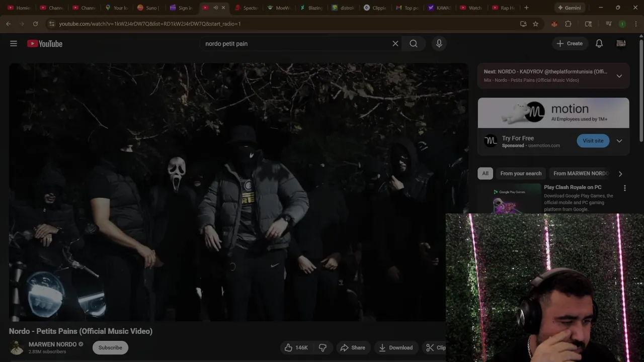The height and width of the screenshot is (362, 644).
Task: Switch to the Clippie tab
Action: [376, 8]
